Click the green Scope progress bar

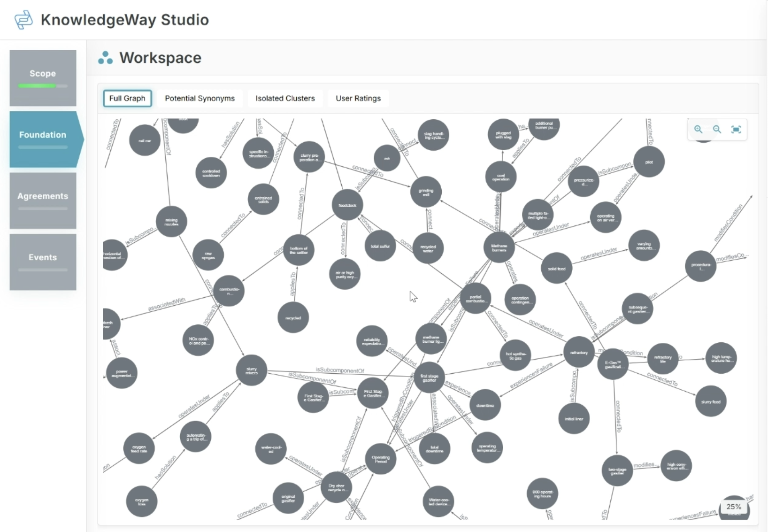pos(38,86)
